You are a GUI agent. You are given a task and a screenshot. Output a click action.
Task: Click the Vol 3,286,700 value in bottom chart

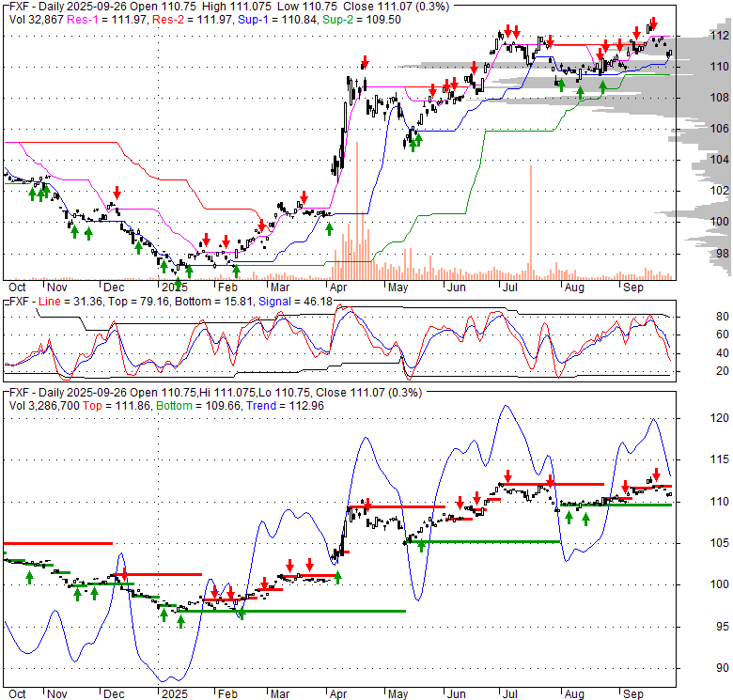point(44,406)
